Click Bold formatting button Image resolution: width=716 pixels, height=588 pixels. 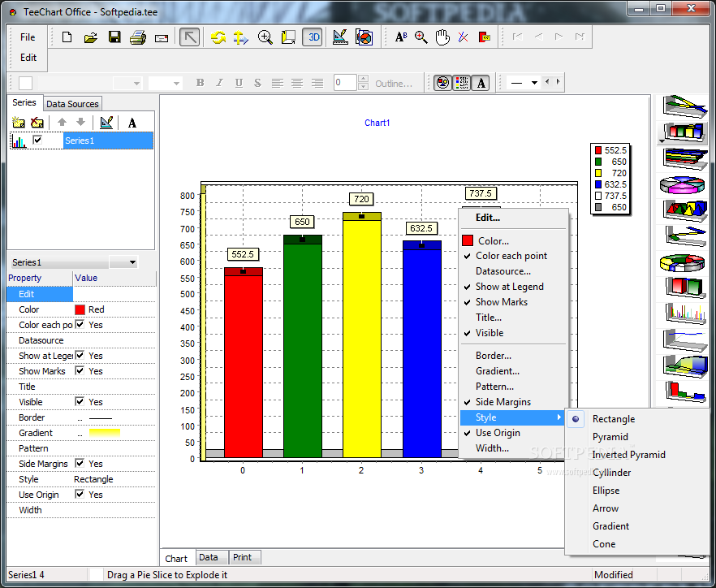point(200,83)
